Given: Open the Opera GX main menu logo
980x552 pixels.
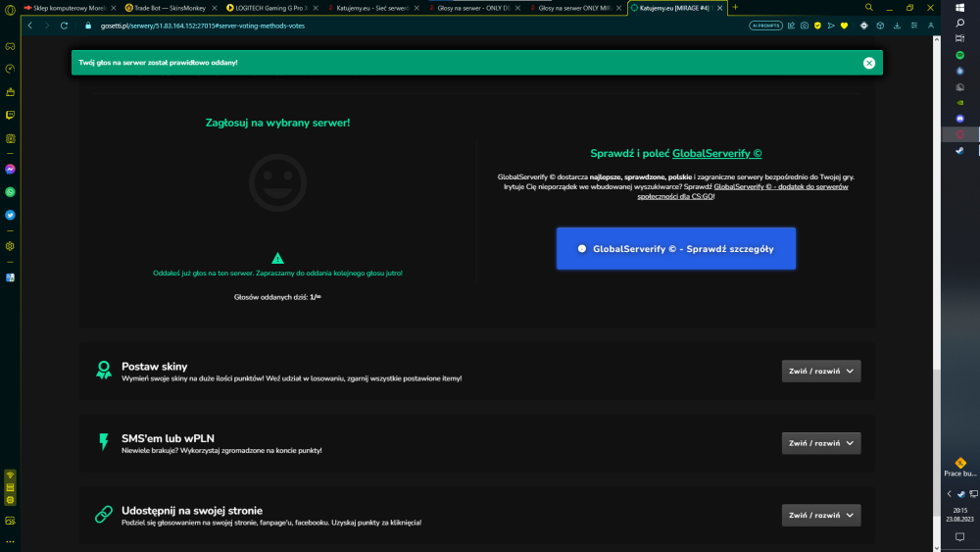Looking at the screenshot, I should pos(10,9).
